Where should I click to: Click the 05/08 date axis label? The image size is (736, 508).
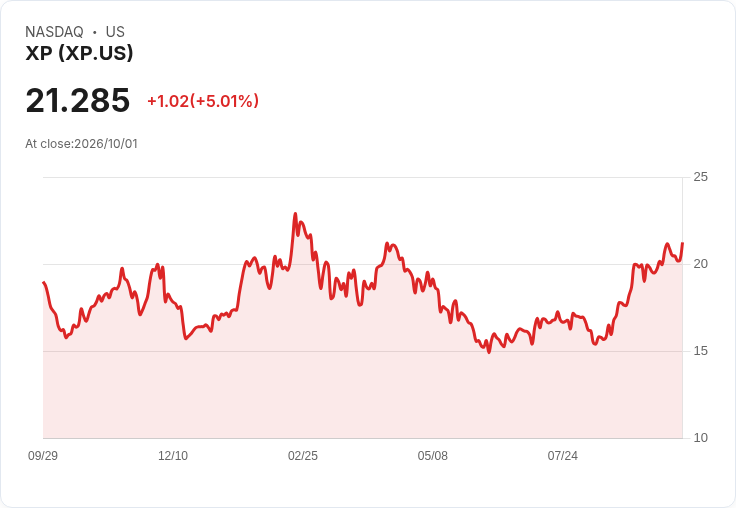(432, 456)
